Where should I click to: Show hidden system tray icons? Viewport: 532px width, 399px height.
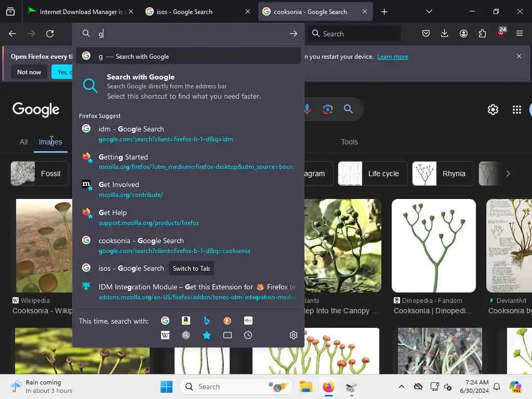click(x=402, y=387)
